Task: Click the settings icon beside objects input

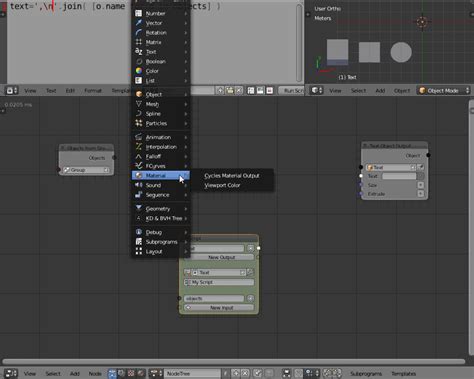Action: click(x=250, y=298)
